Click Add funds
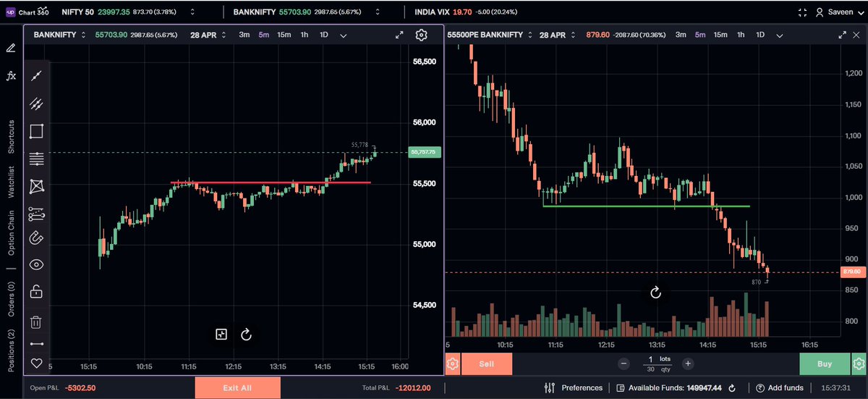 (780, 387)
